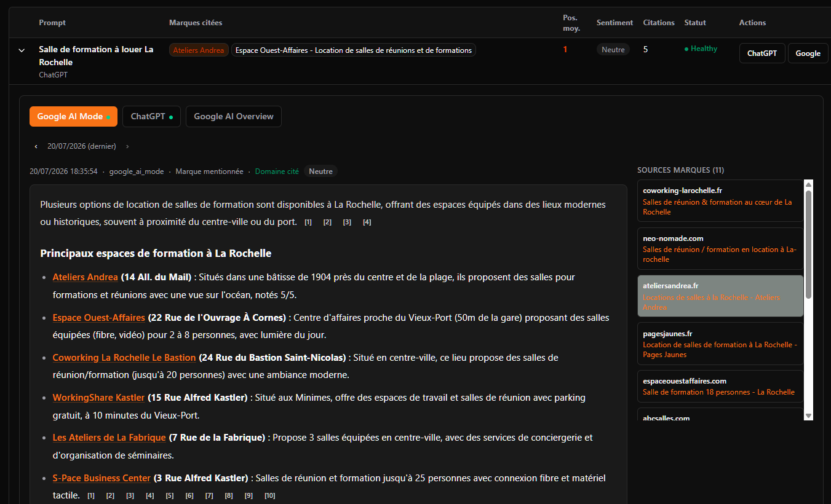Click the Citations column header
This screenshot has height=504, width=831.
pyautogui.click(x=659, y=23)
